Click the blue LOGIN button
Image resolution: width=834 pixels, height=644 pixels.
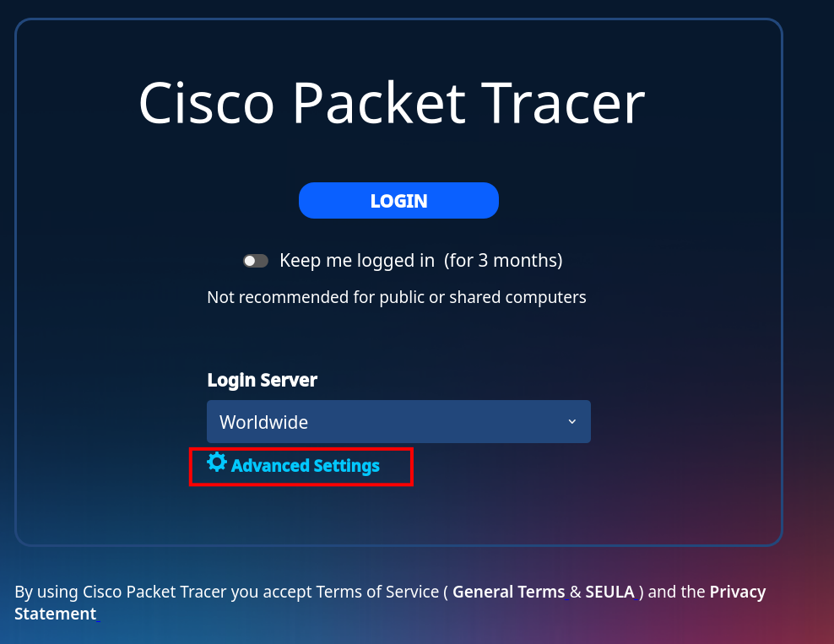(x=398, y=201)
